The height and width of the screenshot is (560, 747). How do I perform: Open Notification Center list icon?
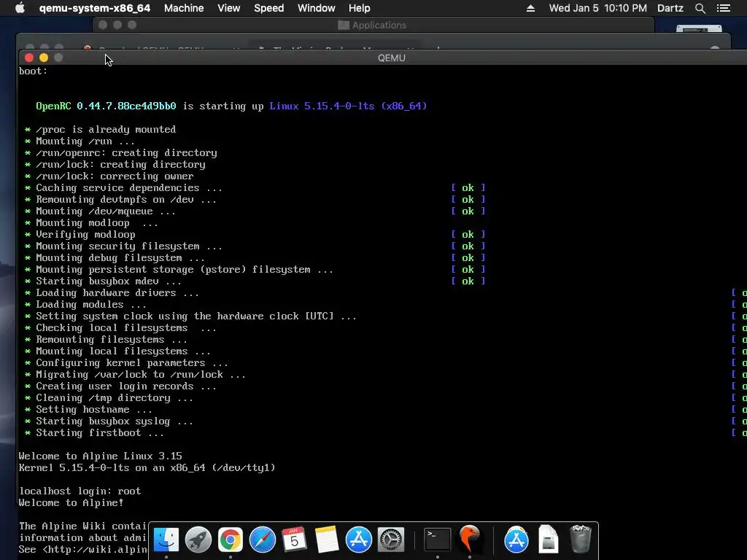[x=724, y=8]
